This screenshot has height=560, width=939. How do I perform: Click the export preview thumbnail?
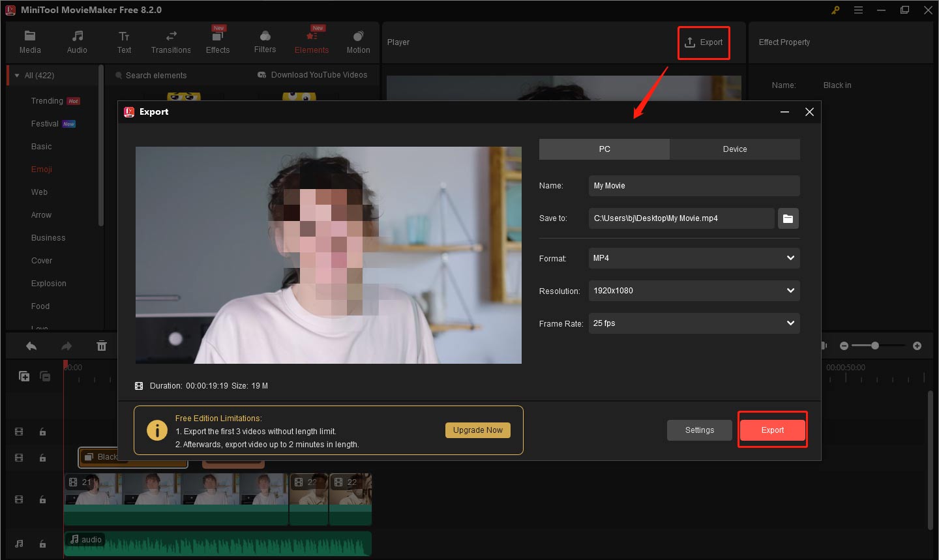329,255
